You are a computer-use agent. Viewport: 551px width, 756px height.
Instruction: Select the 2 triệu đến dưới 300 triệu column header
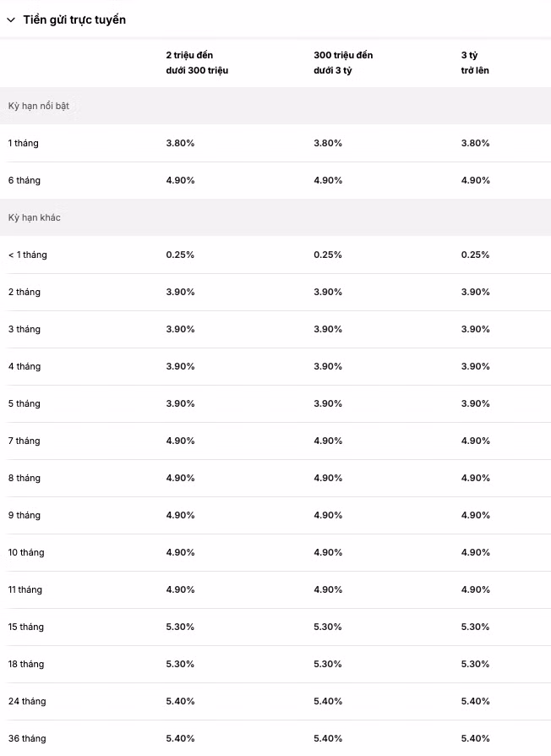[197, 63]
